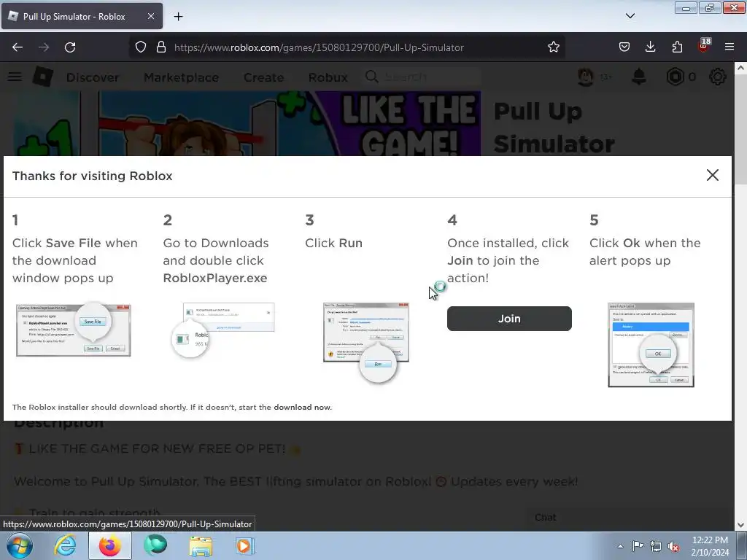Open Roblox notifications bell
The image size is (747, 560).
(639, 77)
